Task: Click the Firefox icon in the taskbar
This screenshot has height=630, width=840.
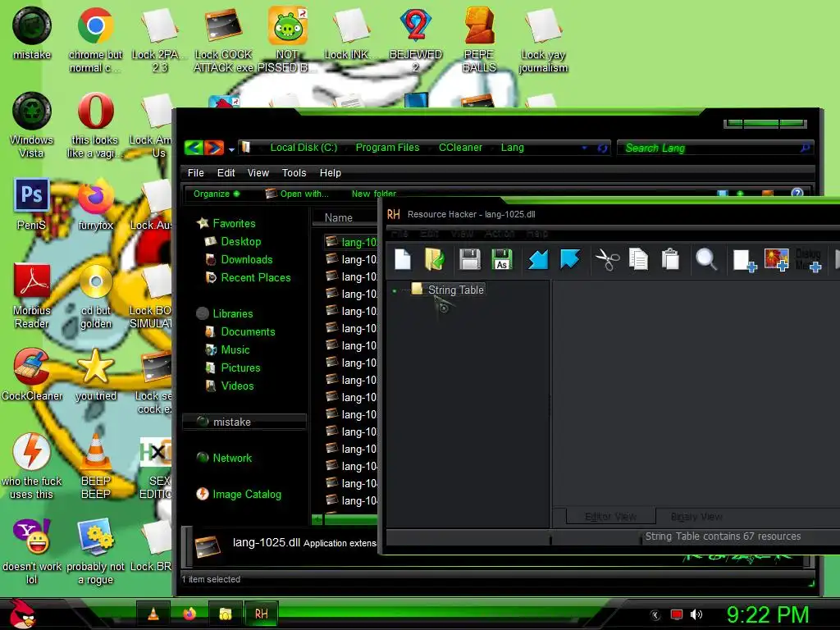Action: pyautogui.click(x=189, y=614)
